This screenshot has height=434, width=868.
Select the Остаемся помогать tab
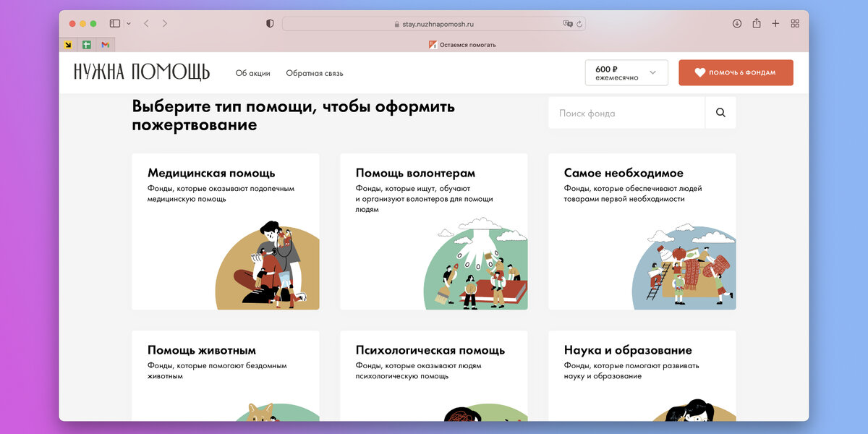pyautogui.click(x=462, y=45)
